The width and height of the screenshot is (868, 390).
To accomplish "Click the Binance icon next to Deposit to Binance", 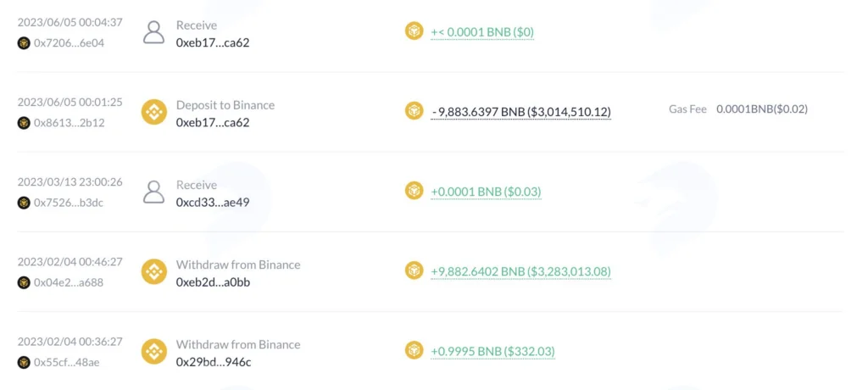I will point(154,112).
